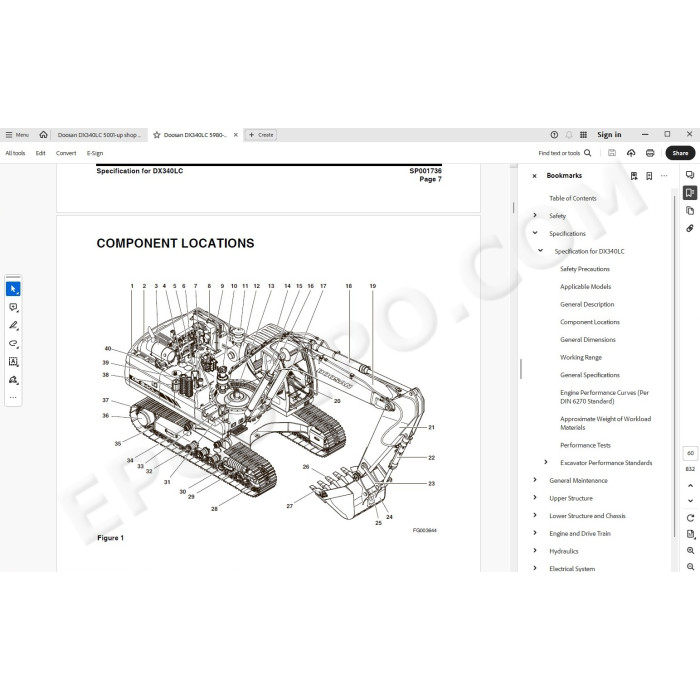Go to the Home icon

click(x=43, y=134)
